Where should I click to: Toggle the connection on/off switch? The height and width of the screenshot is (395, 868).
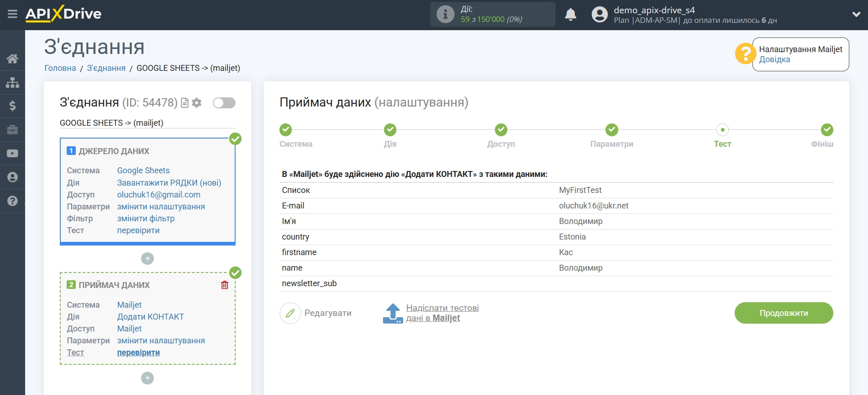(224, 103)
